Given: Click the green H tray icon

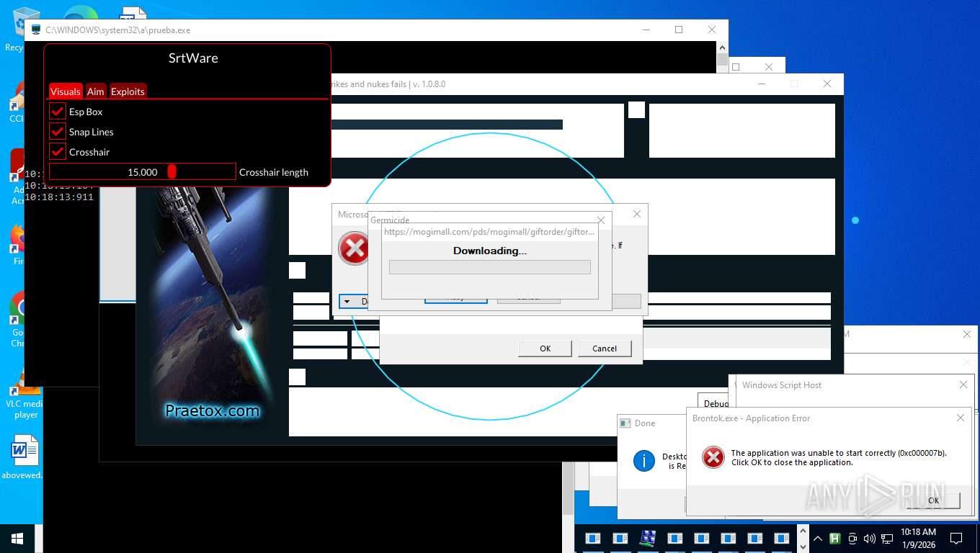Looking at the screenshot, I should click(x=835, y=538).
